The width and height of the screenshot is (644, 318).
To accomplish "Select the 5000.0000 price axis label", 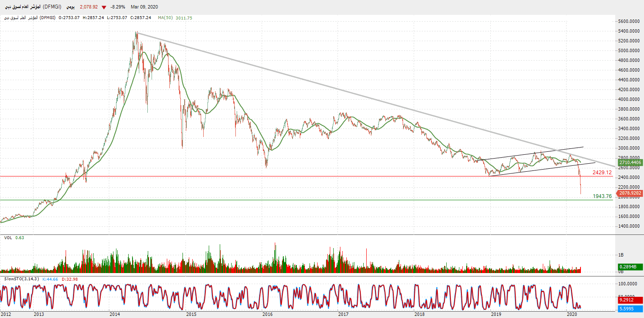I will click(x=628, y=50).
